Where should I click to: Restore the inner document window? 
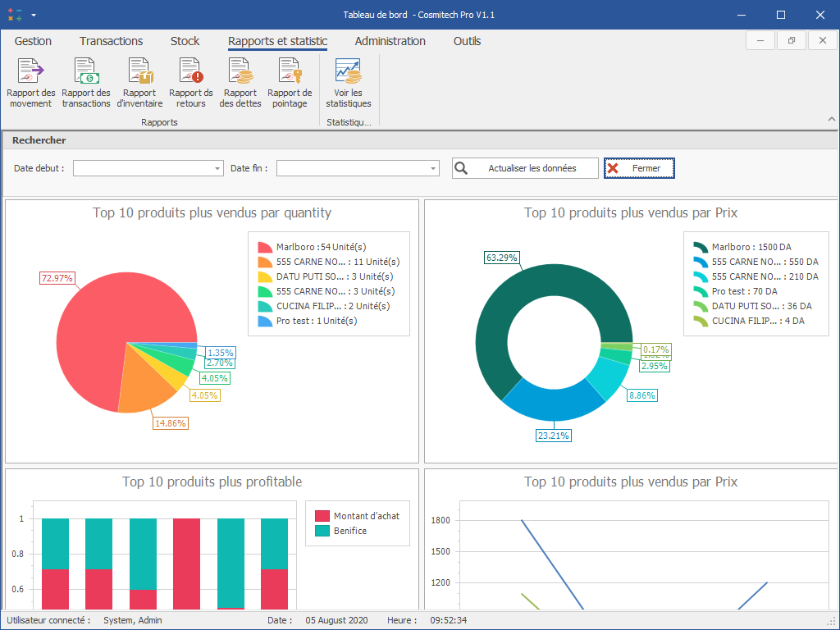coord(792,40)
